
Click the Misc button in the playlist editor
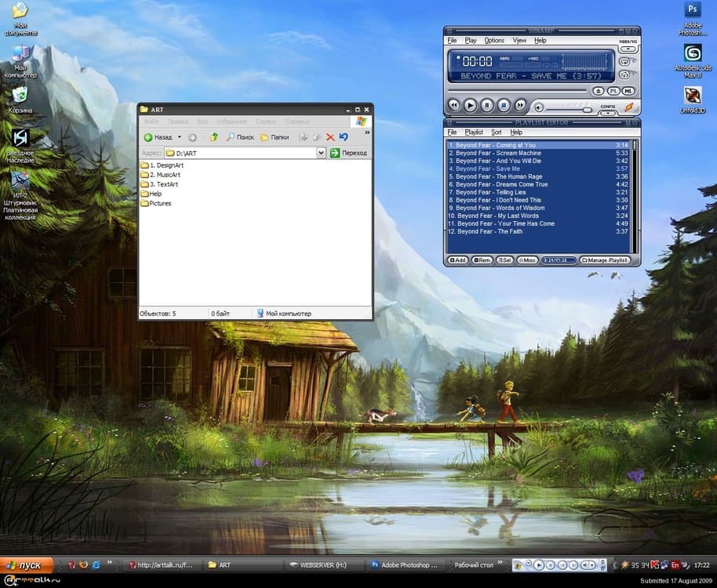[527, 260]
